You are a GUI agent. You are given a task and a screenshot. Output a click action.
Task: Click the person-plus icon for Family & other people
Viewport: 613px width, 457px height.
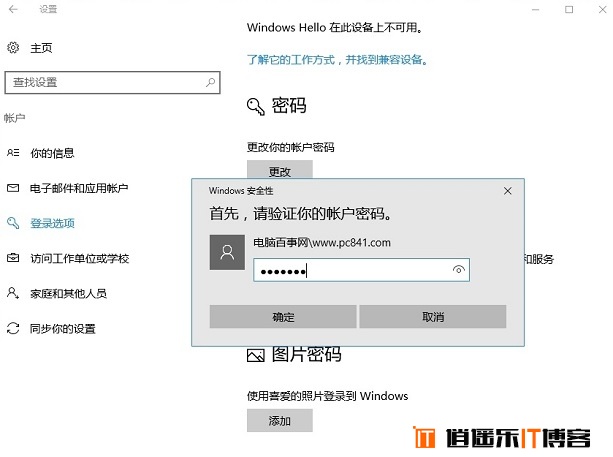point(13,293)
